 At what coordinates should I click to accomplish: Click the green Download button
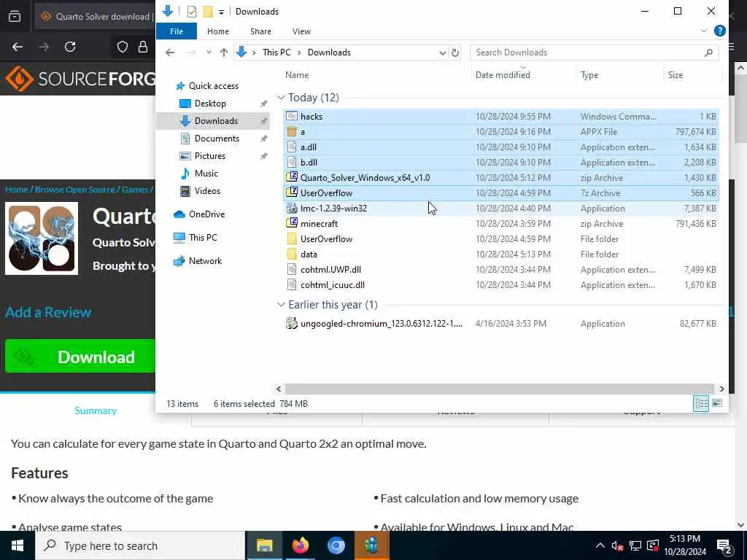(x=80, y=357)
